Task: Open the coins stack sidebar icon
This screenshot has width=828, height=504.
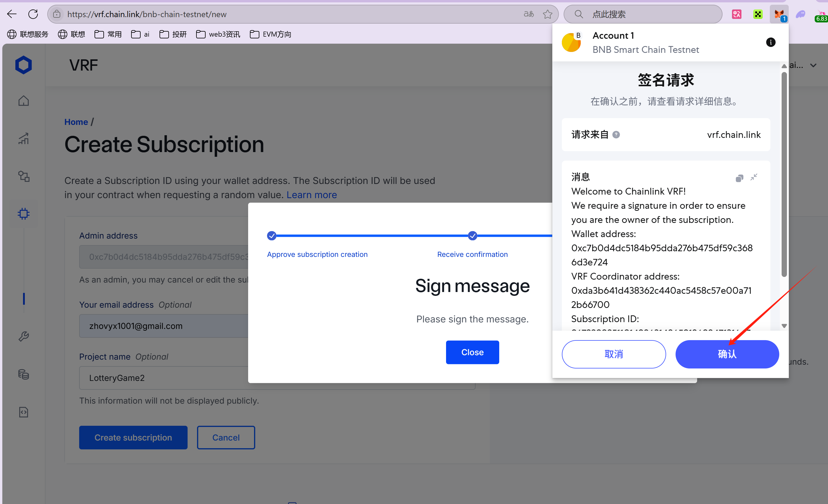Action: click(x=24, y=374)
